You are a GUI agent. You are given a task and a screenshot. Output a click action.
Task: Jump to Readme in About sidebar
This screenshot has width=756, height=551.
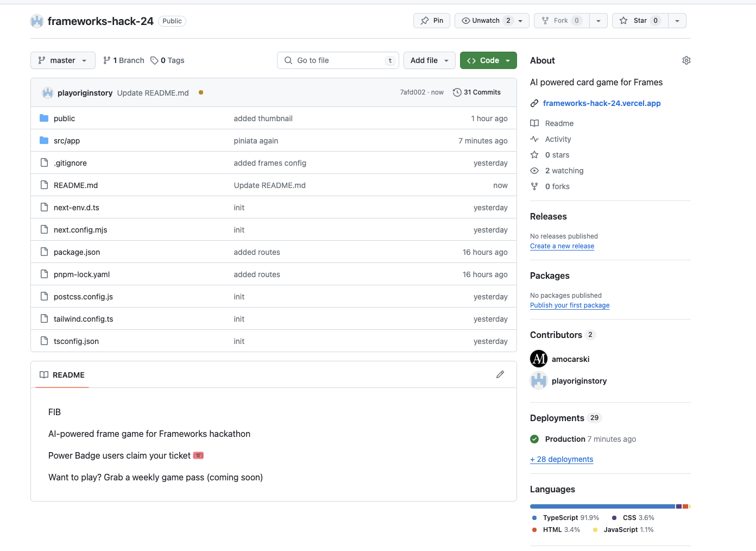(x=552, y=123)
